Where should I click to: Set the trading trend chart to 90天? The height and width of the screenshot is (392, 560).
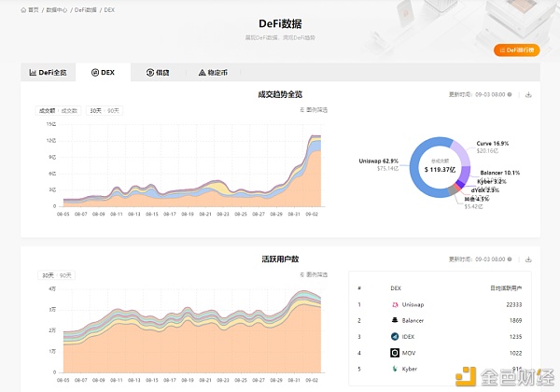(113, 110)
